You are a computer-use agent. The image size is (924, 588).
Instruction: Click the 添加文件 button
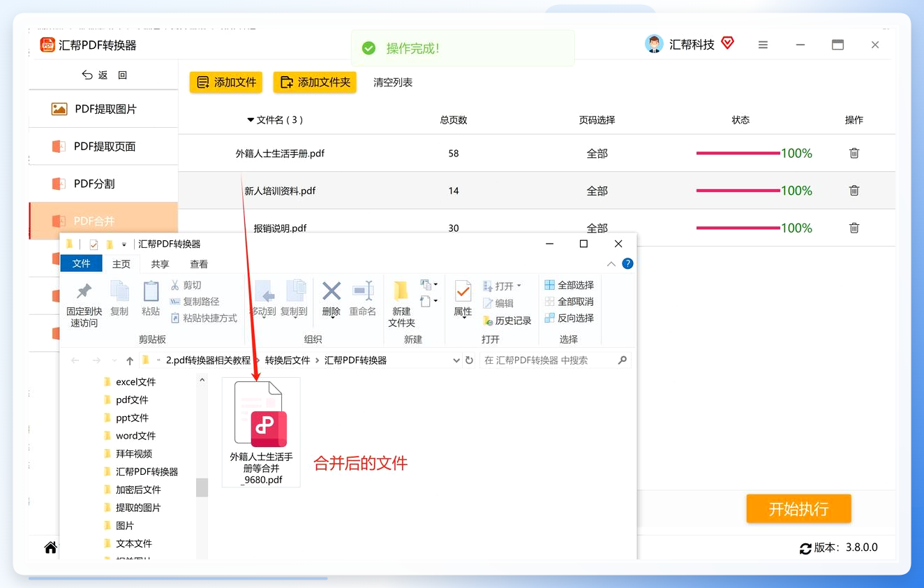tap(226, 82)
